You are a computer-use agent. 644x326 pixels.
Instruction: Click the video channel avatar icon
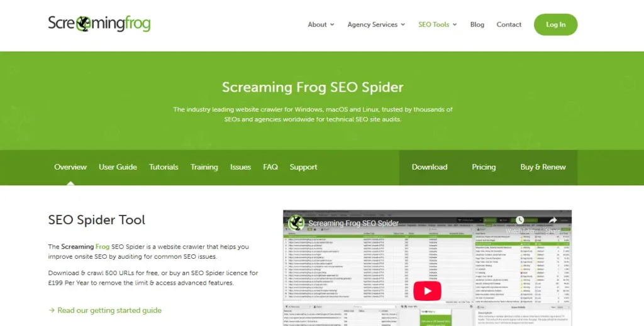pos(296,223)
